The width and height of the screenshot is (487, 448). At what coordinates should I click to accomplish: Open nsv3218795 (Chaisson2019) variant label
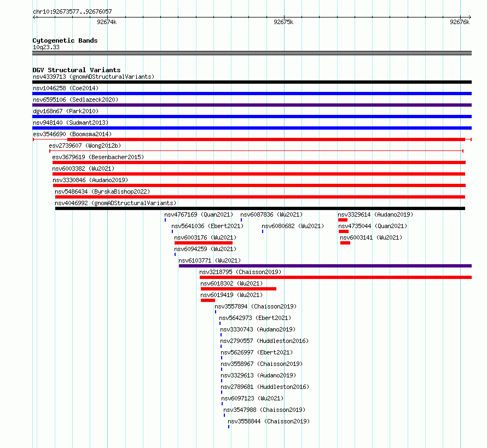click(x=240, y=272)
